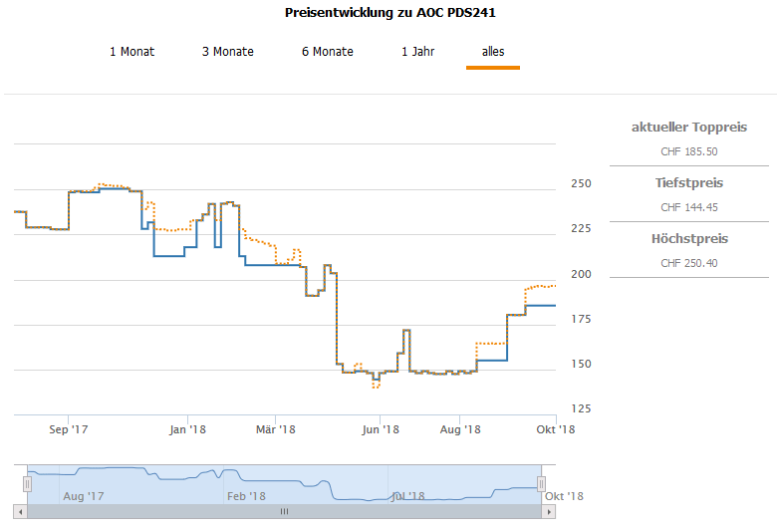This screenshot has width=778, height=532.
Task: Choose the 1 Jahr time range
Action: 419,52
